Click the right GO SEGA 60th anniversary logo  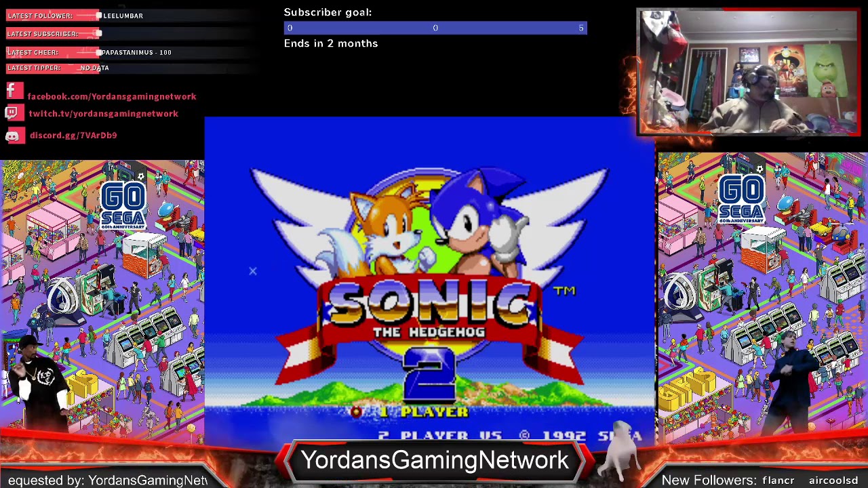743,199
